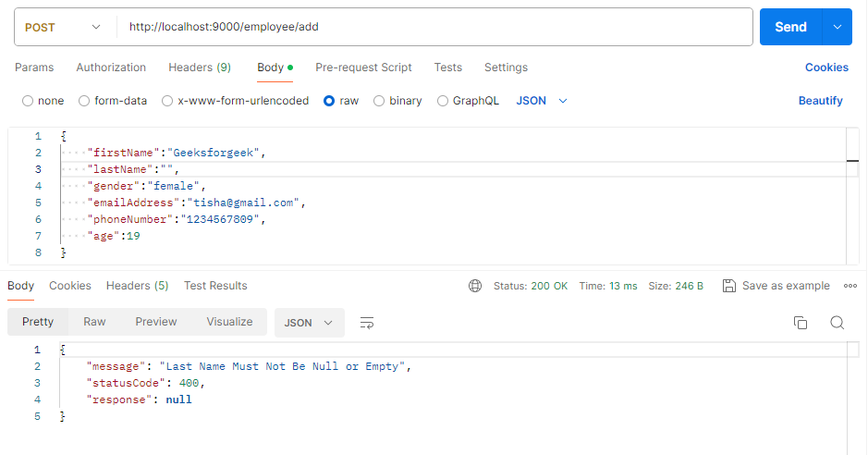Viewport: 868px width, 455px height.
Task: Switch to the Authorization tab
Action: point(111,68)
